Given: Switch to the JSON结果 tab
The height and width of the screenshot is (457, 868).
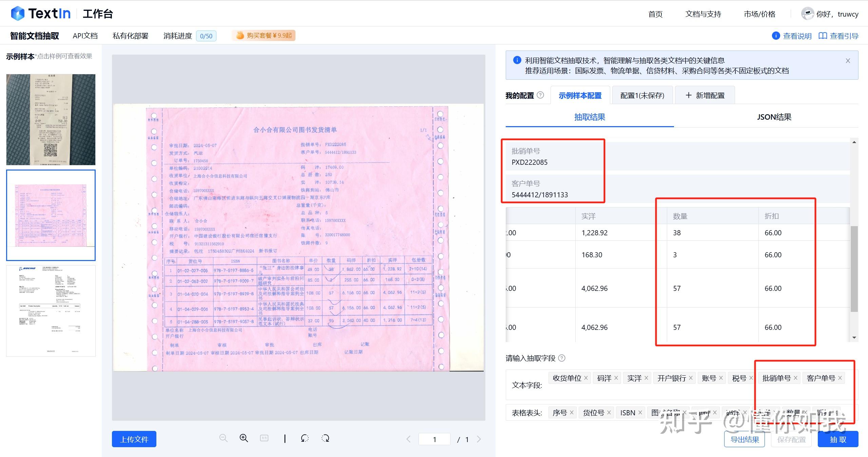Looking at the screenshot, I should (x=774, y=117).
